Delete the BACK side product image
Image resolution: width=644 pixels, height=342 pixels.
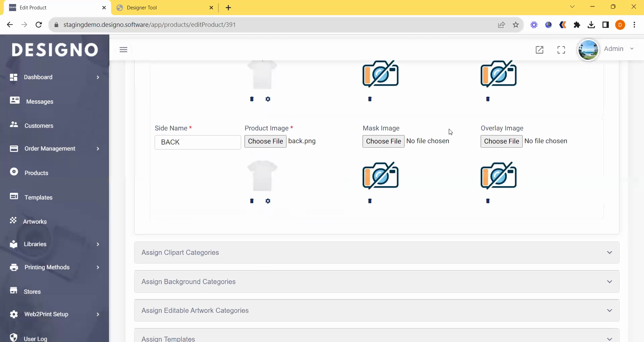pos(252,201)
